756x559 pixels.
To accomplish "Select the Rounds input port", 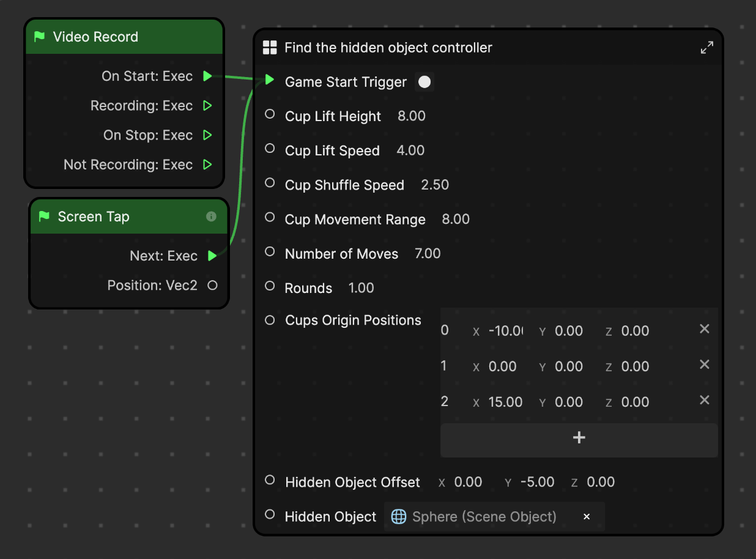I will 270,286.
